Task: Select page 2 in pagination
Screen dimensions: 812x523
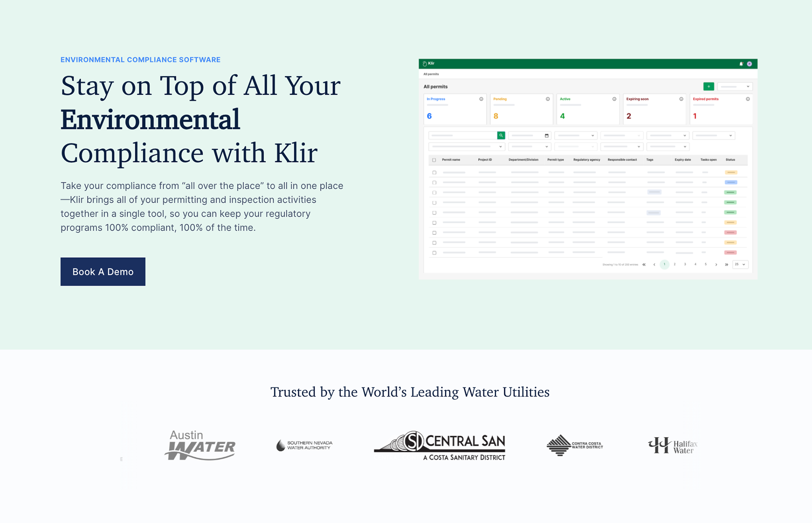Action: click(675, 264)
